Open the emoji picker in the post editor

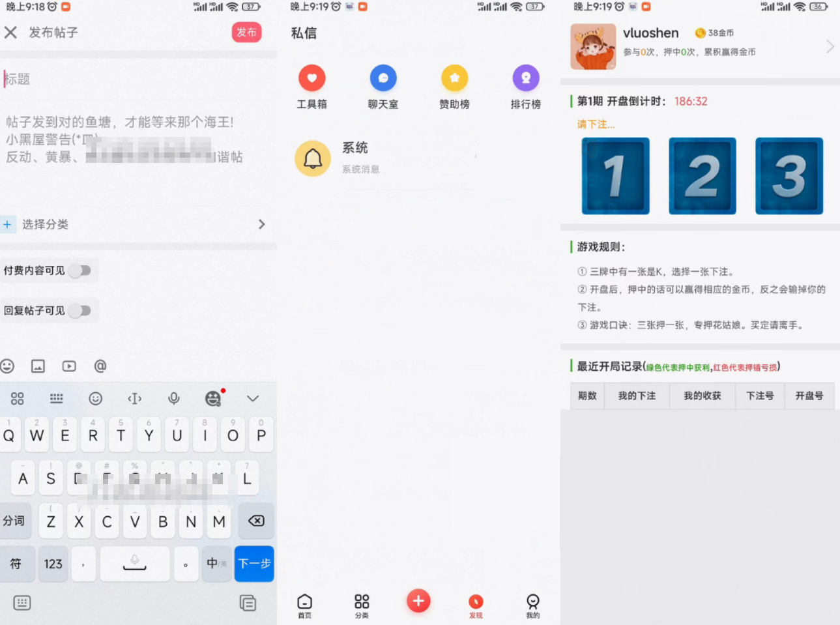click(8, 366)
